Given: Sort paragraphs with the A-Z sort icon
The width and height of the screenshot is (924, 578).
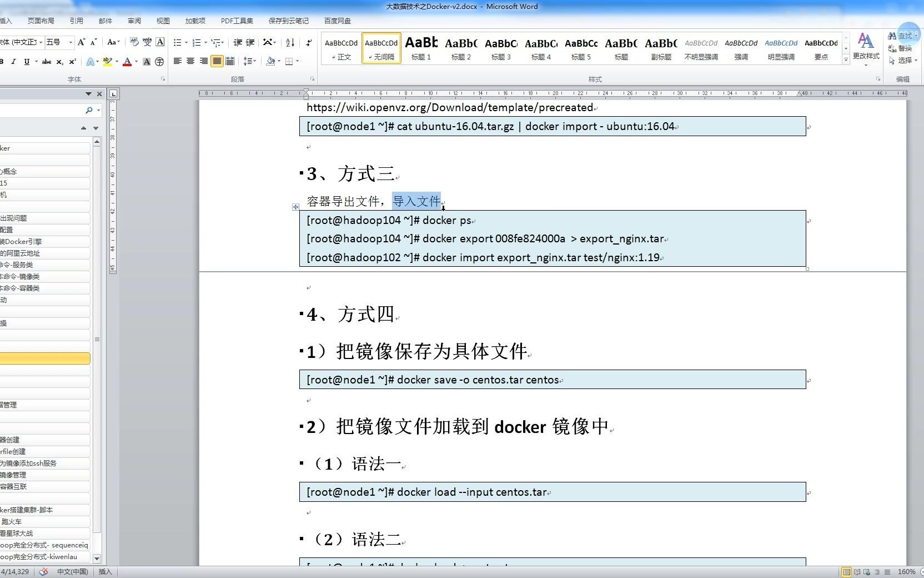Looking at the screenshot, I should point(289,42).
